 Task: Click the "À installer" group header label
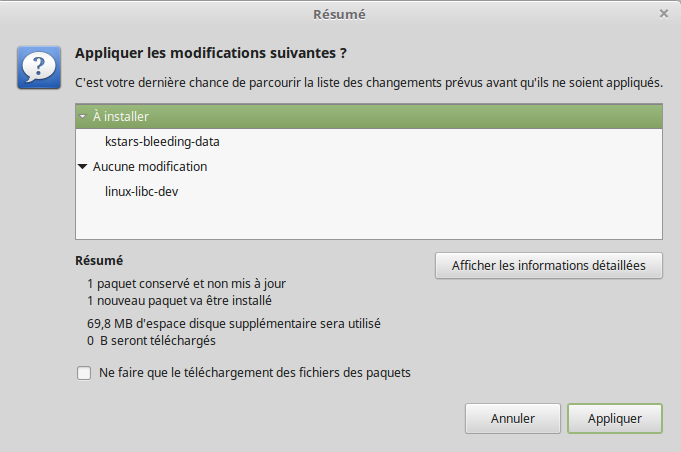coord(121,117)
